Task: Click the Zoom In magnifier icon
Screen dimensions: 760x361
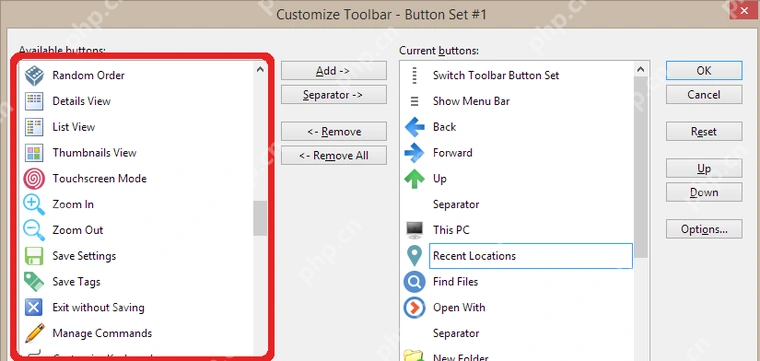Action: tap(34, 204)
